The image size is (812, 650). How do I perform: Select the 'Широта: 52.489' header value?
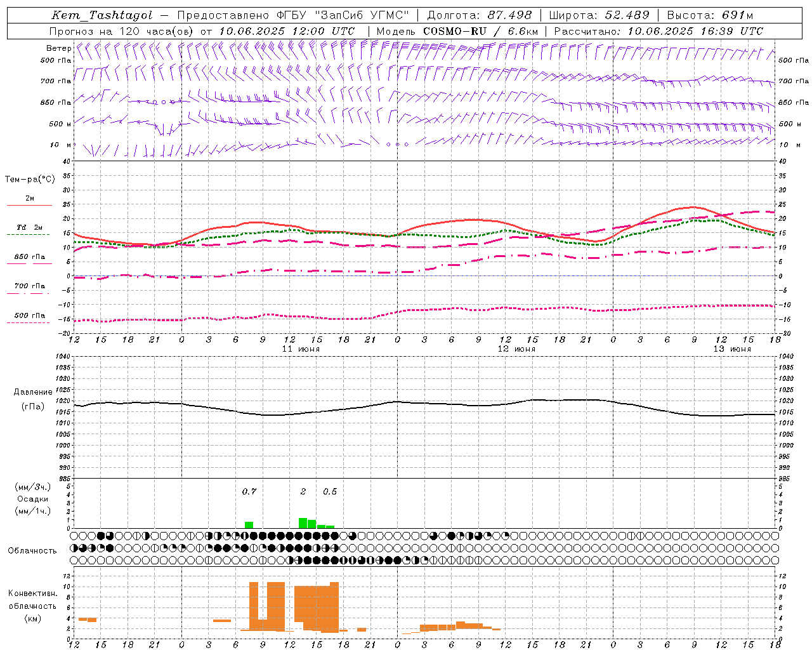(599, 15)
